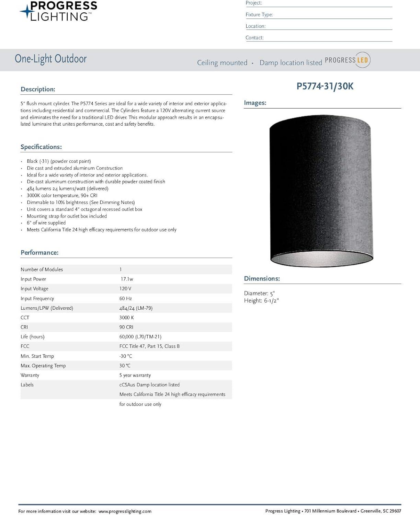Click the Description heading

click(x=38, y=89)
